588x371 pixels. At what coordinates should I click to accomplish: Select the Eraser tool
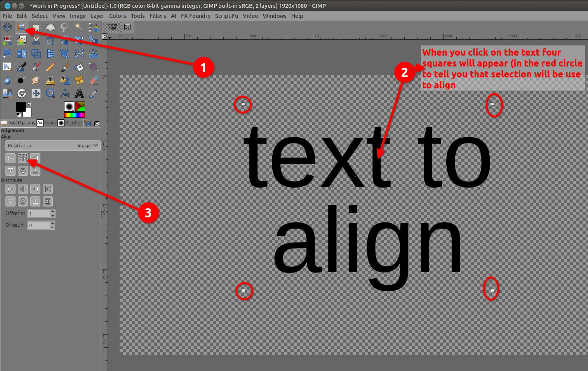[94, 80]
